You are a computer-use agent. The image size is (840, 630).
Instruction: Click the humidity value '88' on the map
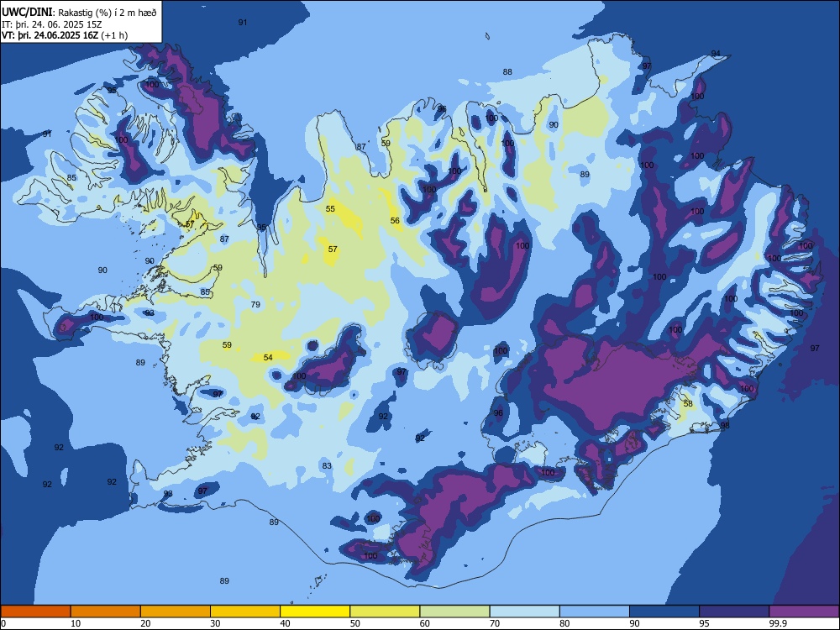click(507, 71)
